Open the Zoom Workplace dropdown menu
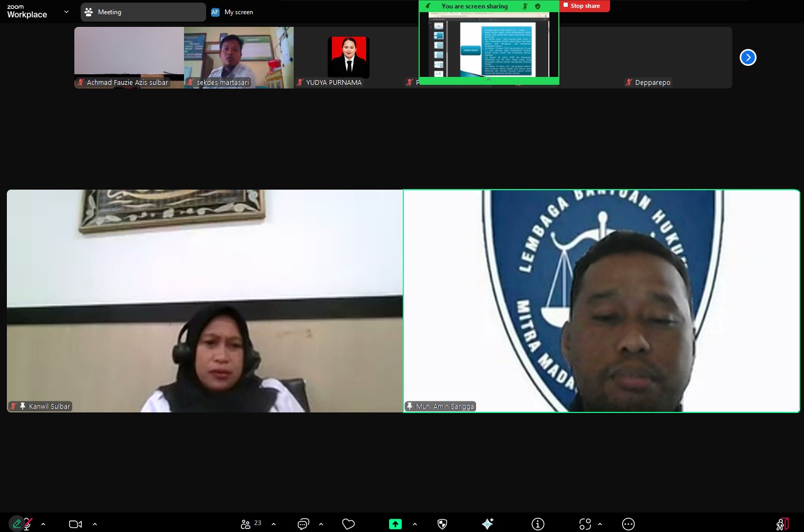Viewport: 804px width, 532px height. click(x=66, y=12)
